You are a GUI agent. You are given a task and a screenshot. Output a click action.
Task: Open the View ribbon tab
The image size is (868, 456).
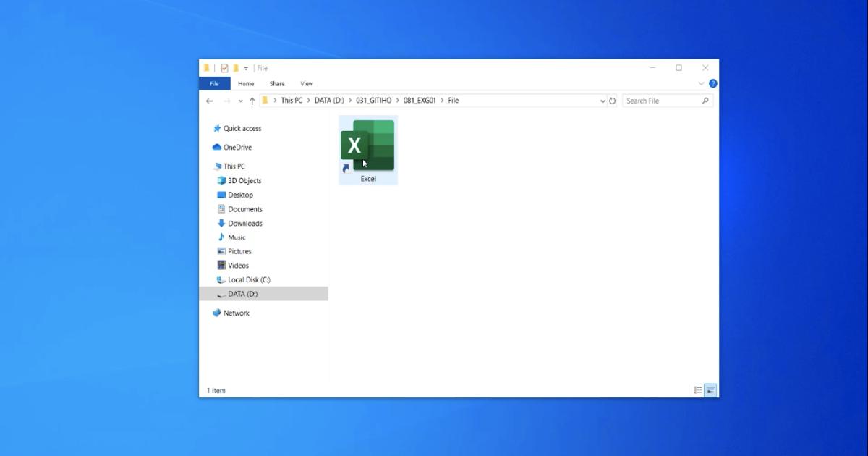click(x=306, y=83)
